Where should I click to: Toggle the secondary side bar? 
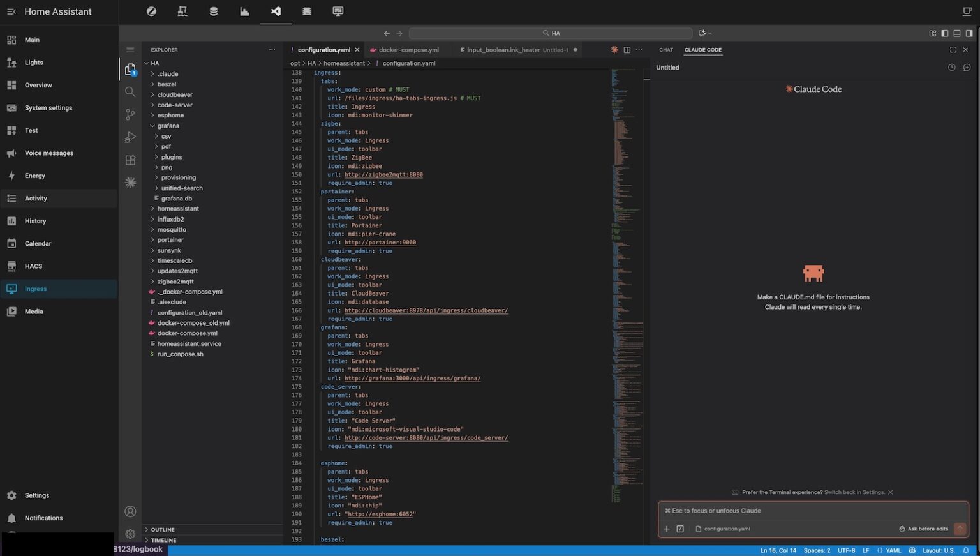click(x=969, y=33)
